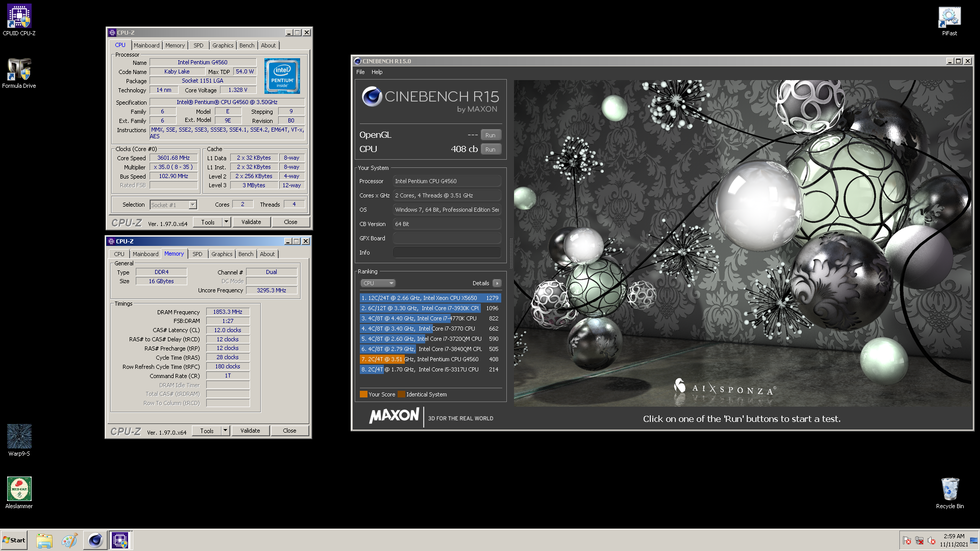Run the OpenGL benchmark
Image resolution: width=980 pixels, height=551 pixels.
tap(491, 135)
